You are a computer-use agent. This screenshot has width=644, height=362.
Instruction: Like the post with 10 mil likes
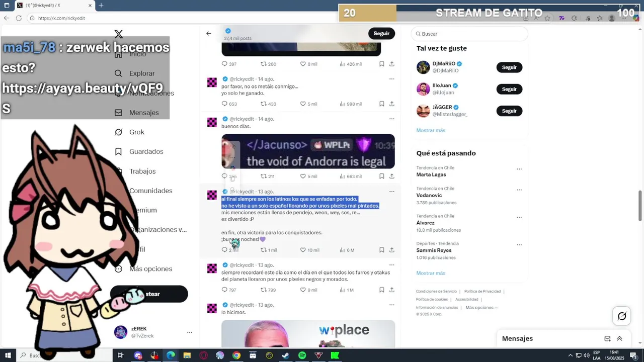[303, 250]
